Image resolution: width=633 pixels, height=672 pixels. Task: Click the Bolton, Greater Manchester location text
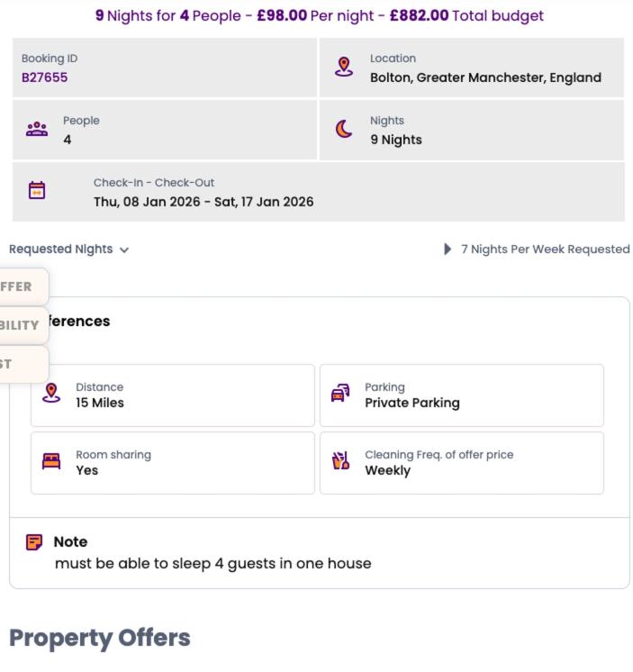[485, 77]
